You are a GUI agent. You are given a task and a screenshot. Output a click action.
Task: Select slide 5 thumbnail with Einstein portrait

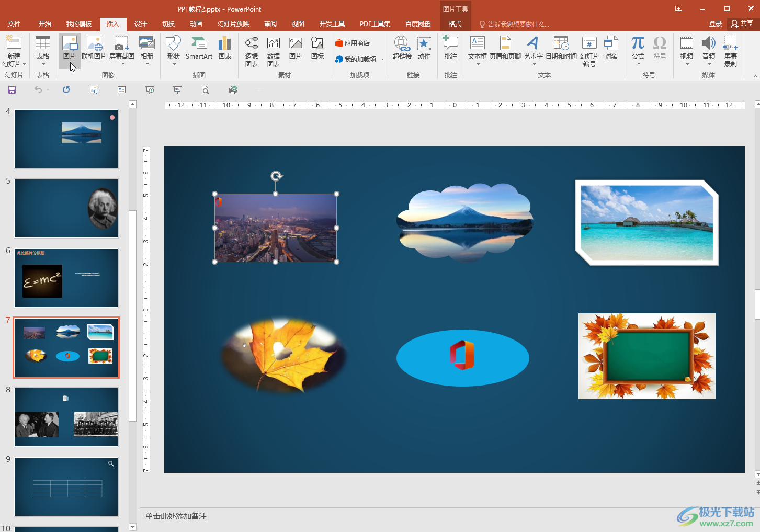pos(66,208)
